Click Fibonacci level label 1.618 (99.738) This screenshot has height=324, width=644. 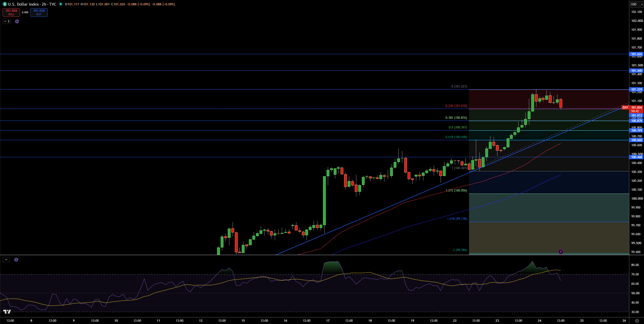457,219
